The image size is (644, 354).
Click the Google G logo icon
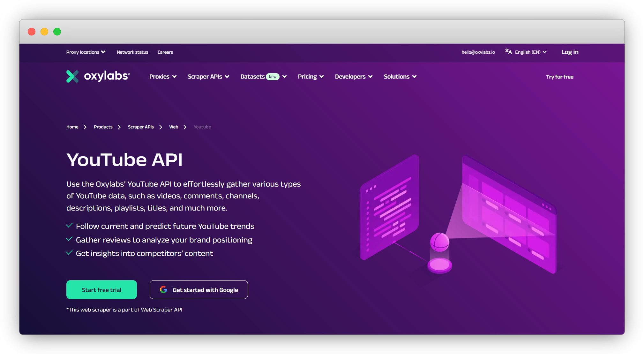click(163, 289)
